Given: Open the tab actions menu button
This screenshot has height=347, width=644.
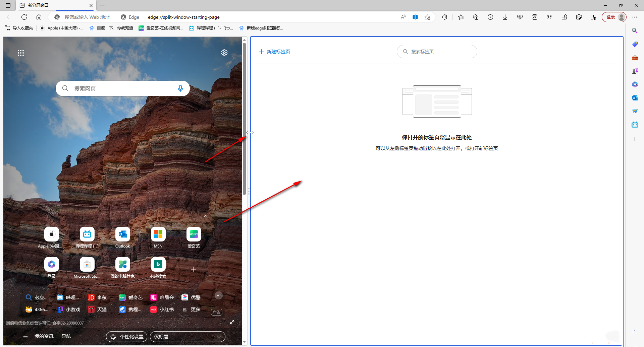Looking at the screenshot, I should 8,5.
